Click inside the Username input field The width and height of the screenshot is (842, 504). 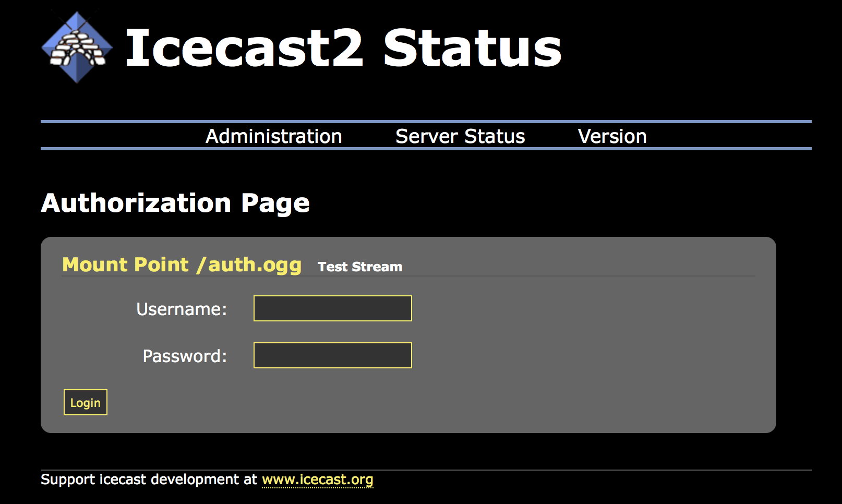[332, 308]
